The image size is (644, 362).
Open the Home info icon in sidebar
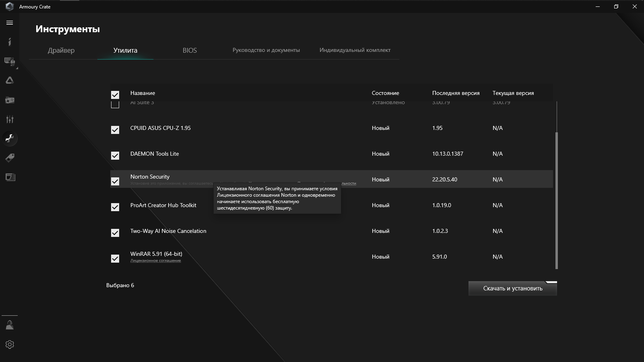tap(10, 42)
